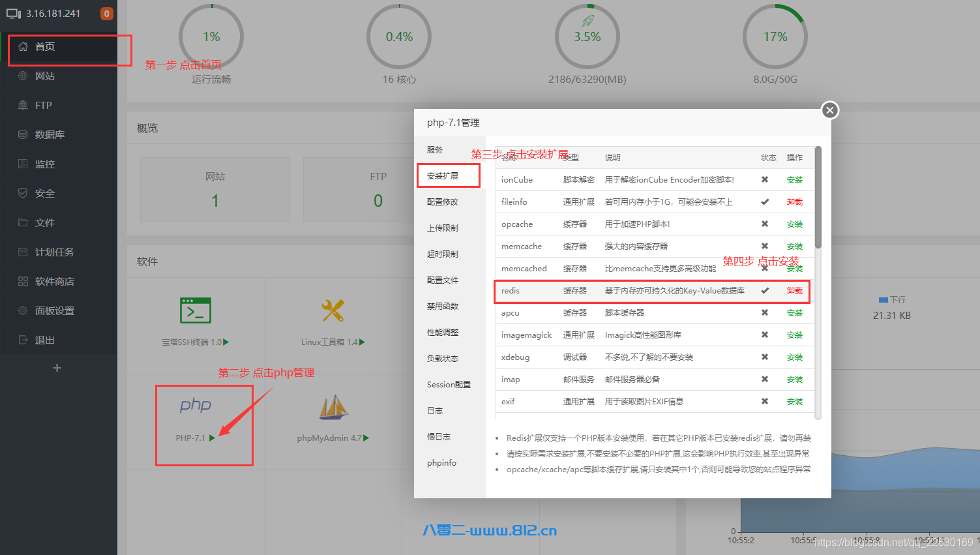The width and height of the screenshot is (980, 555).
Task: Click the 安全 shield icon in sidebar
Action: (x=23, y=193)
